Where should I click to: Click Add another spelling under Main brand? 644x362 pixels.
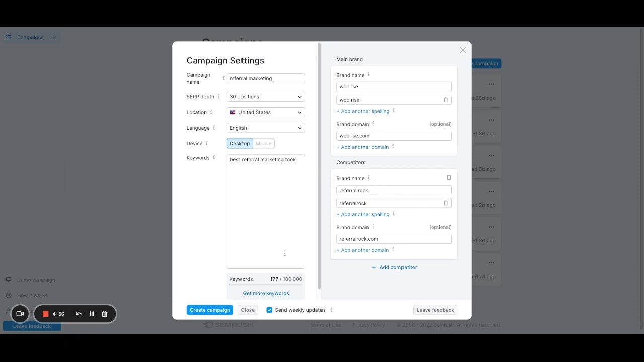[x=363, y=111]
